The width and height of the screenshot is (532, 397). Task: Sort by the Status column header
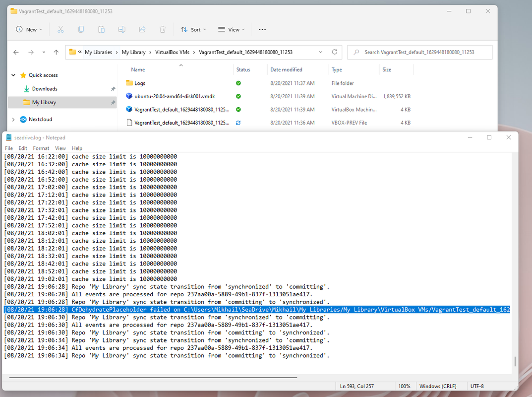(243, 69)
